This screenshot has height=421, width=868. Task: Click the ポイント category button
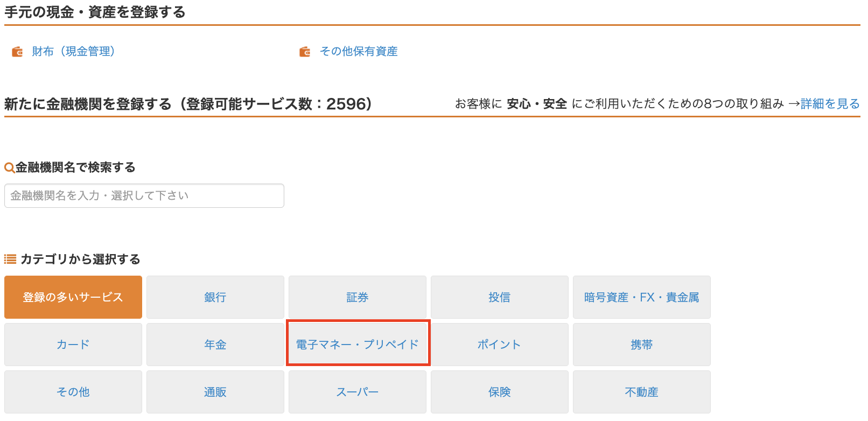tap(500, 345)
